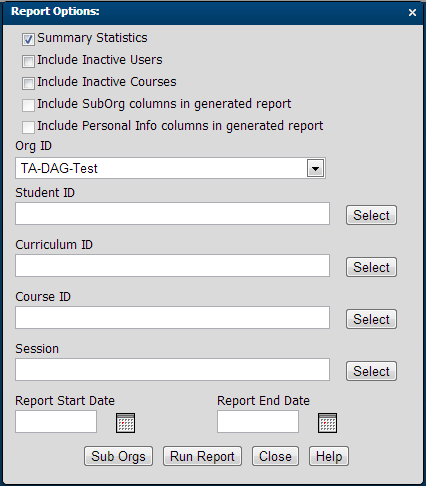Focus the Curriculum ID text field
The image size is (426, 486).
pyautogui.click(x=172, y=266)
